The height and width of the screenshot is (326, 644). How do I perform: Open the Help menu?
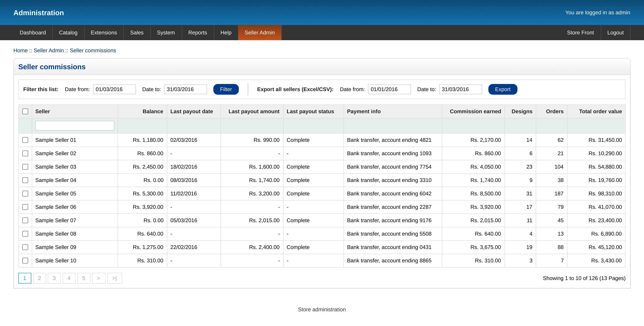pos(226,32)
